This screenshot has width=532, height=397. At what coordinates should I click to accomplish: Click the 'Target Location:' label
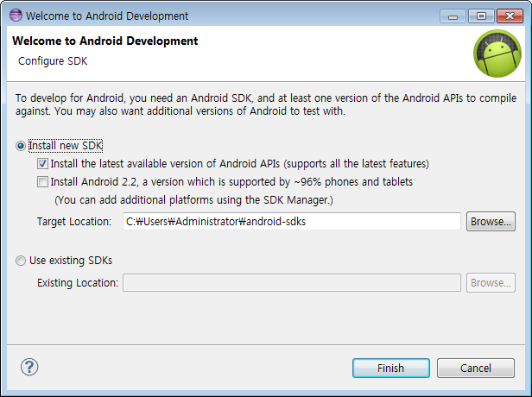point(74,222)
